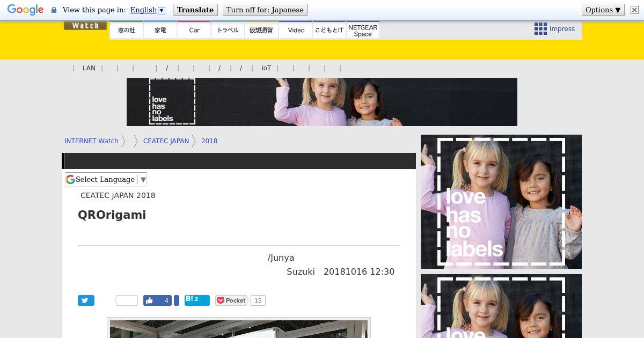Click the Facebook like button showing 4
The height and width of the screenshot is (338, 644).
tap(157, 300)
